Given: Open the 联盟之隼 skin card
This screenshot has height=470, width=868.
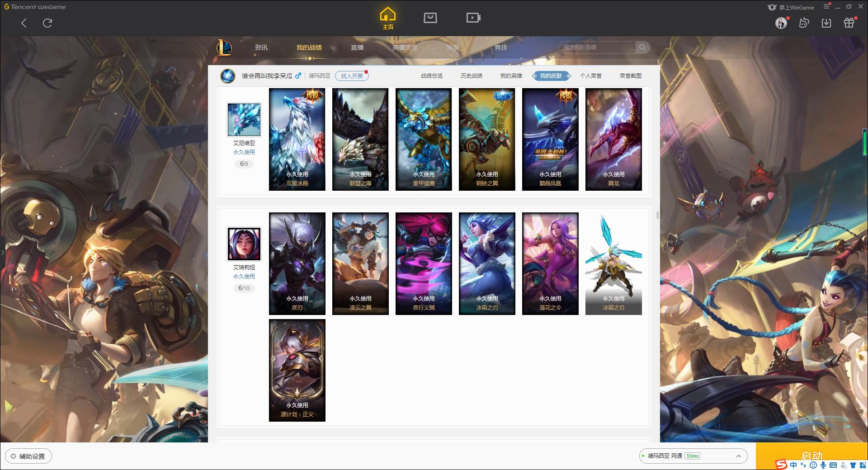Looking at the screenshot, I should (x=360, y=139).
